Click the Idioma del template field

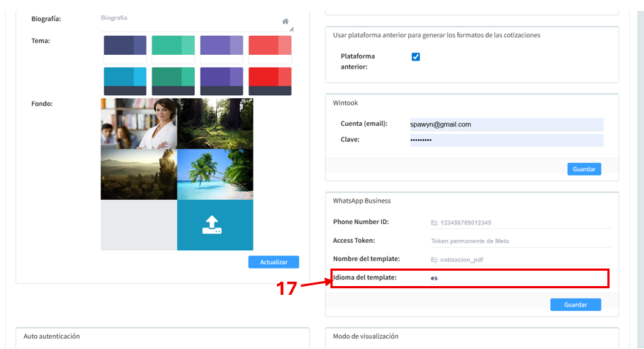point(519,278)
